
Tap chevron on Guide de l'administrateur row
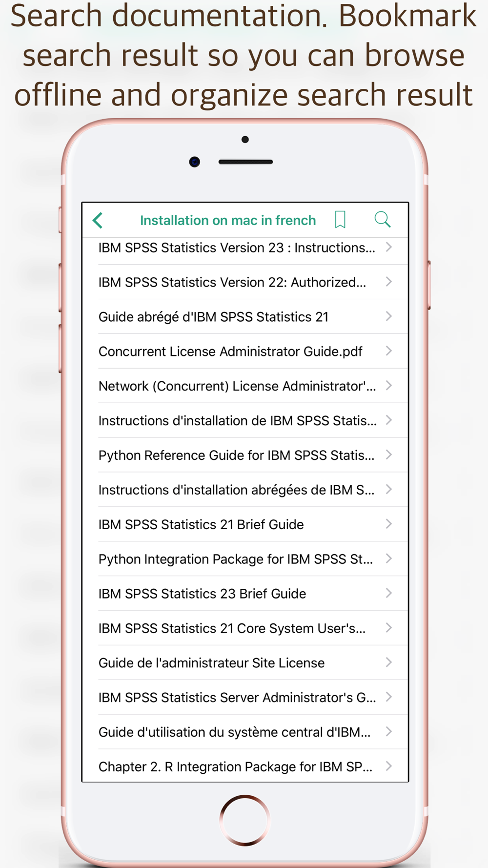coord(389,663)
